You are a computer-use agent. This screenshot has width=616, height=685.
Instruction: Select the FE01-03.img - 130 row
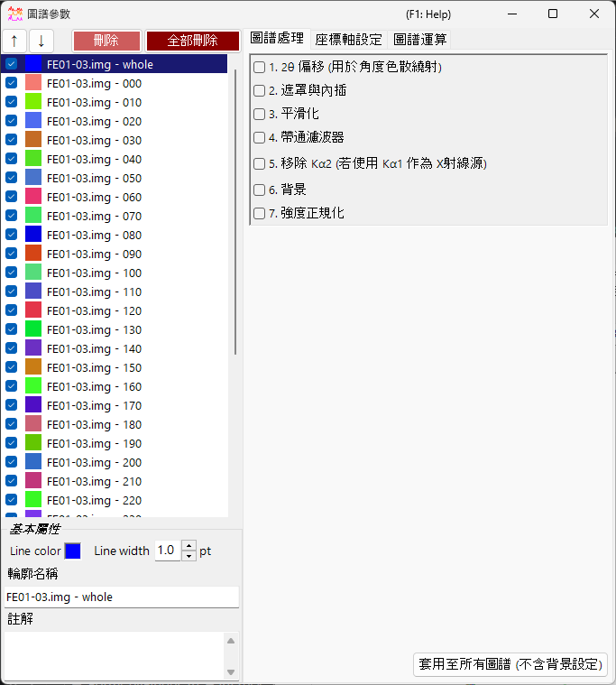[115, 329]
